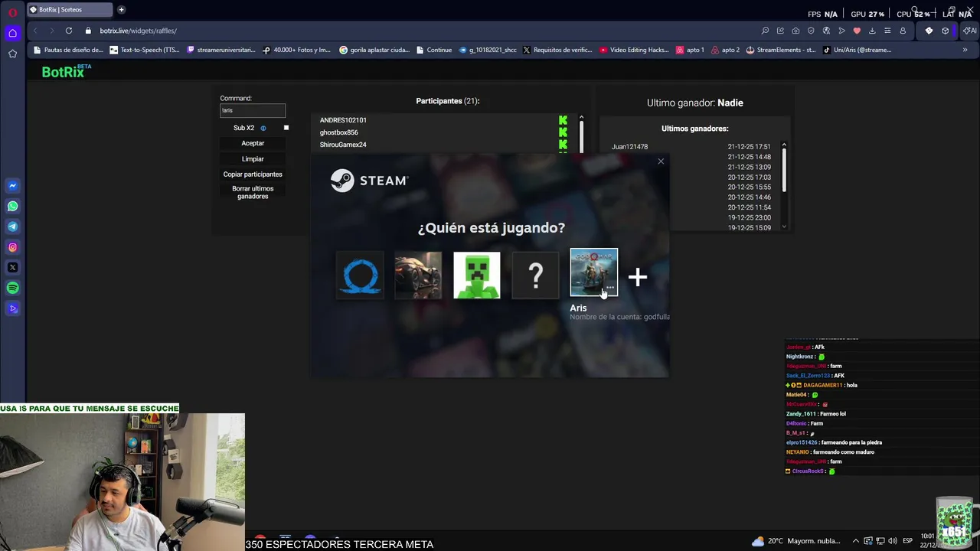Viewport: 980px width, 551px height.
Task: Pick the green Creeper Steam profile
Action: [x=476, y=275]
